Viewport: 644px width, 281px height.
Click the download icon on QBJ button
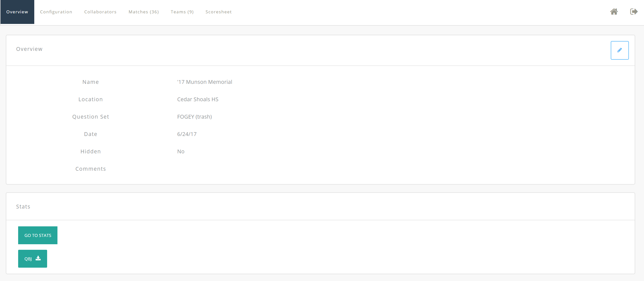point(38,258)
